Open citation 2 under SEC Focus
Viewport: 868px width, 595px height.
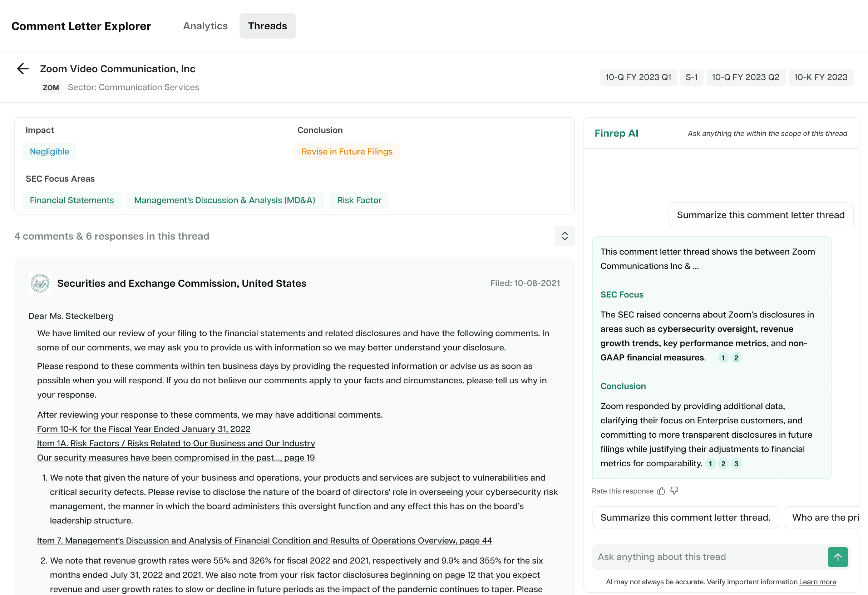[736, 358]
